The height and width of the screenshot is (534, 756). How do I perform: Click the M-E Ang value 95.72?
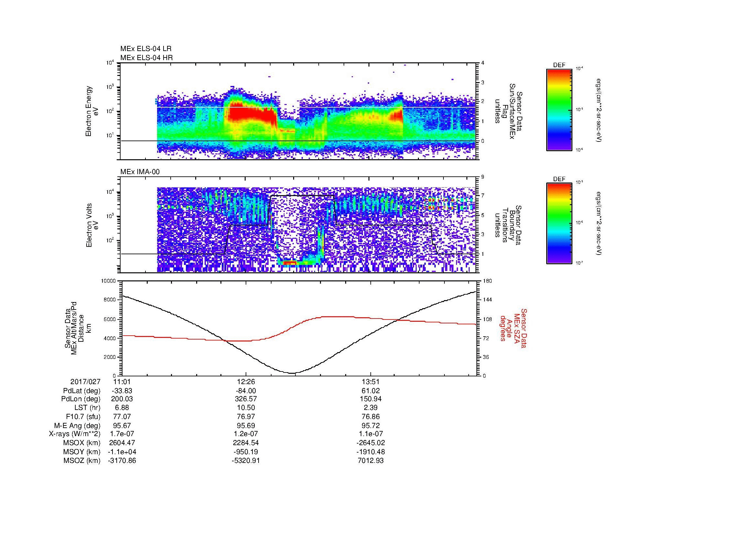point(371,426)
